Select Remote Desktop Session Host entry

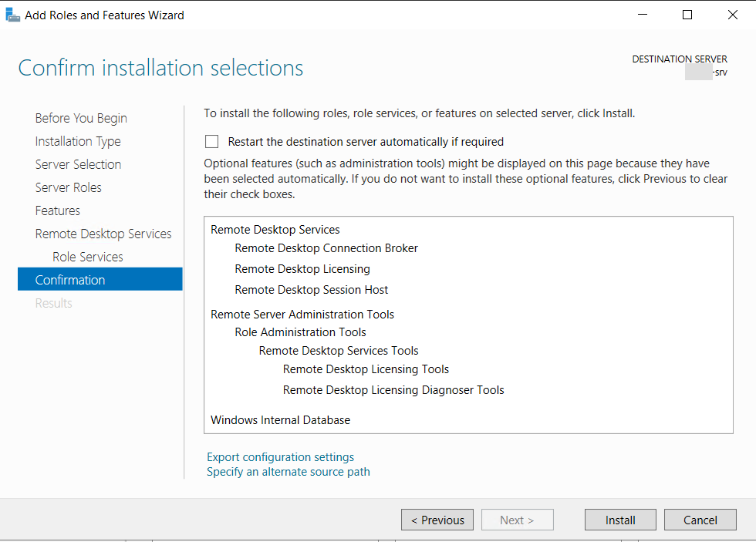pos(312,290)
